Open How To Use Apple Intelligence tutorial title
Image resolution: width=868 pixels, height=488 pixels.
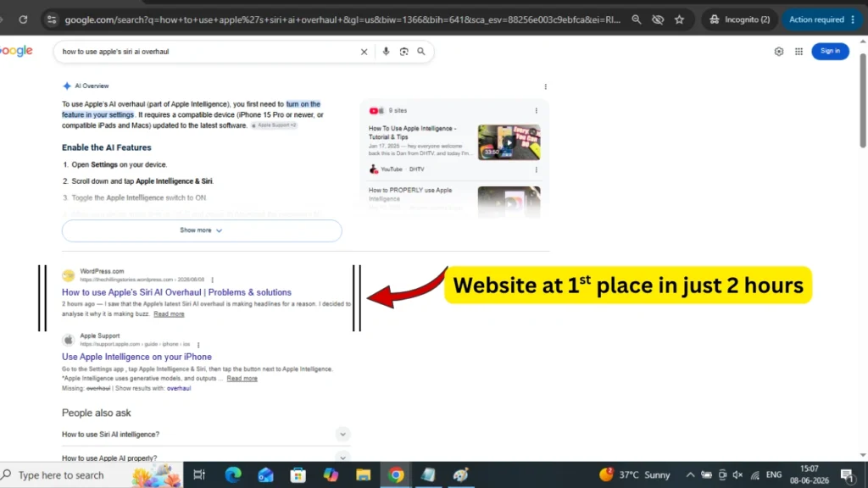click(413, 132)
